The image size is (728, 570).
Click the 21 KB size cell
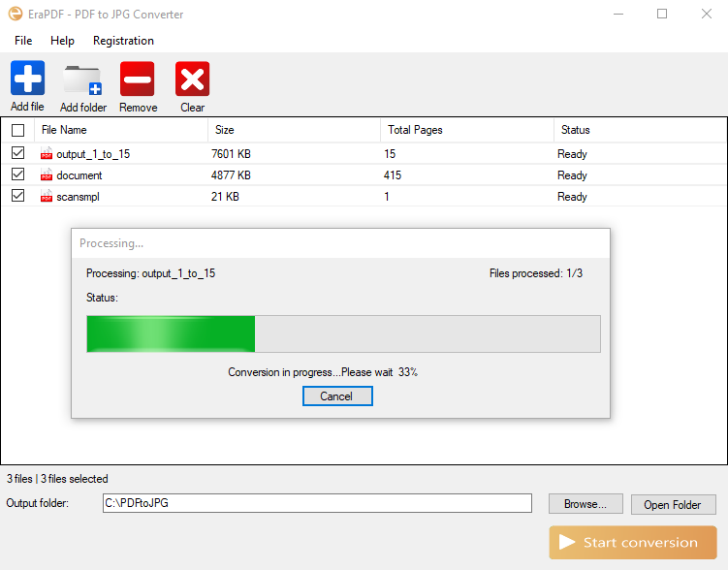click(x=225, y=197)
